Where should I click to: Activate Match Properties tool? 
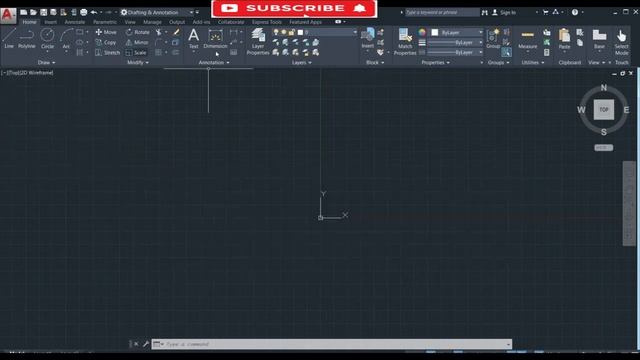405,41
